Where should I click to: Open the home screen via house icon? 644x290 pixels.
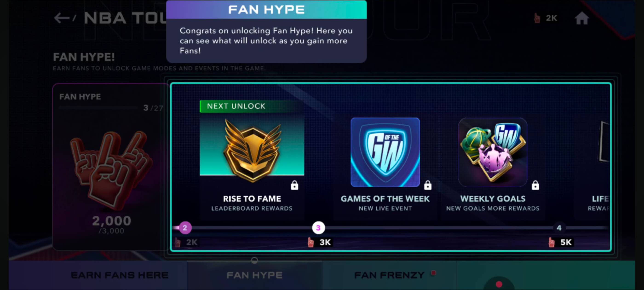click(582, 18)
